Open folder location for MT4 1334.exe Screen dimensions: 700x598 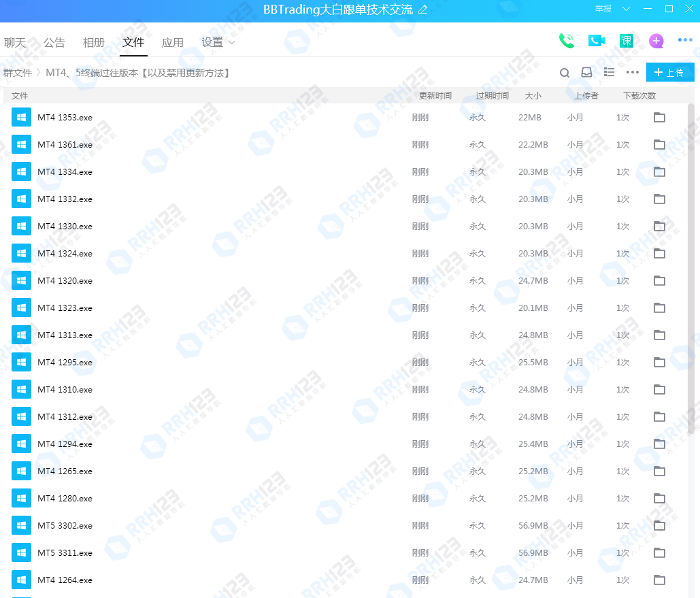click(x=659, y=172)
